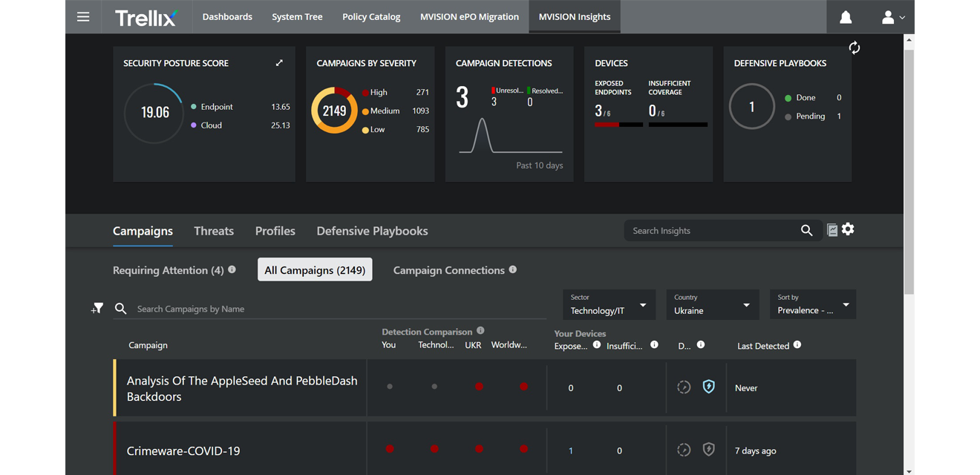
Task: Open System Tree
Action: 297,17
